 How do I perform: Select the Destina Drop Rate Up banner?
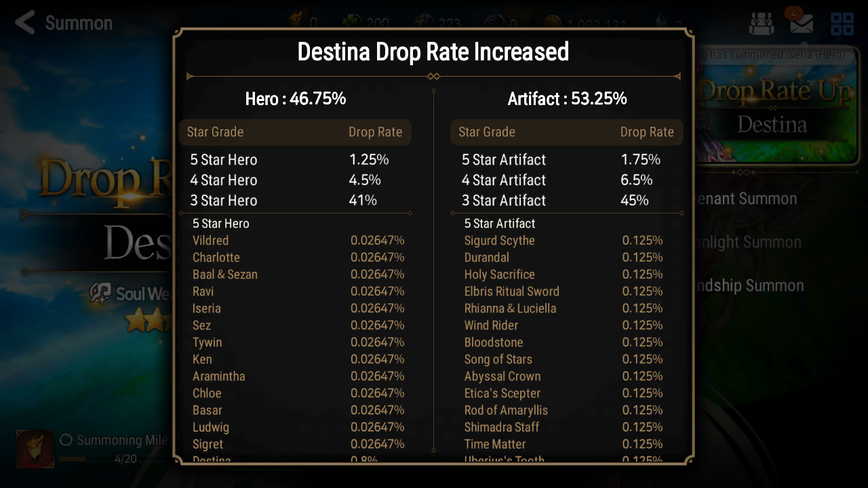click(772, 108)
